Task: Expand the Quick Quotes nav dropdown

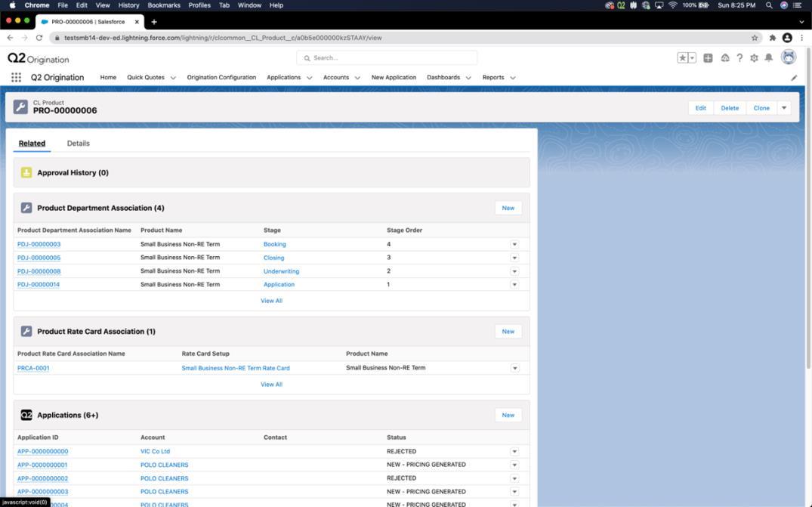Action: click(173, 78)
